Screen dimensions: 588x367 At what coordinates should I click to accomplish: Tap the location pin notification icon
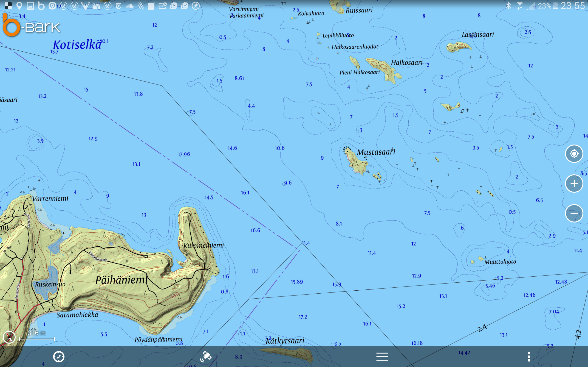pyautogui.click(x=19, y=6)
